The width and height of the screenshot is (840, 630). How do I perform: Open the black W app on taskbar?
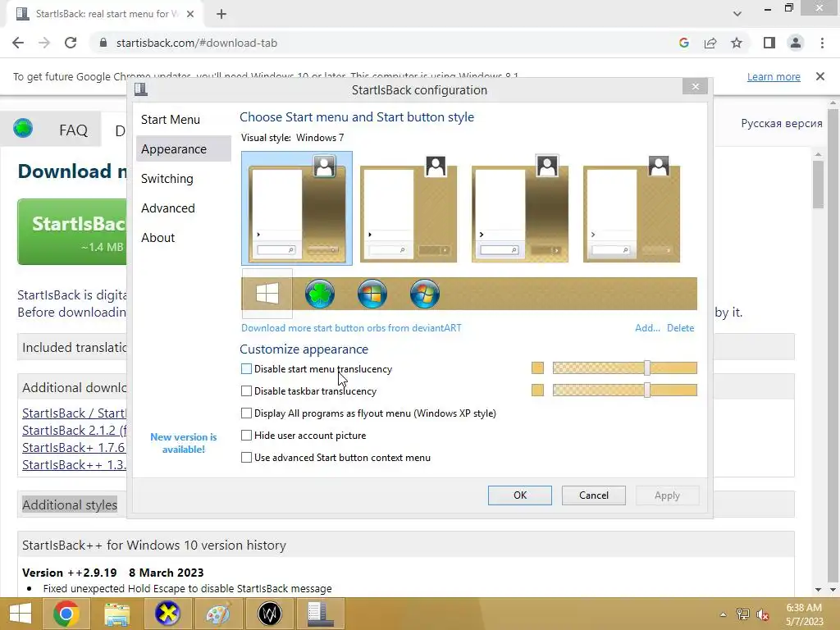(269, 614)
